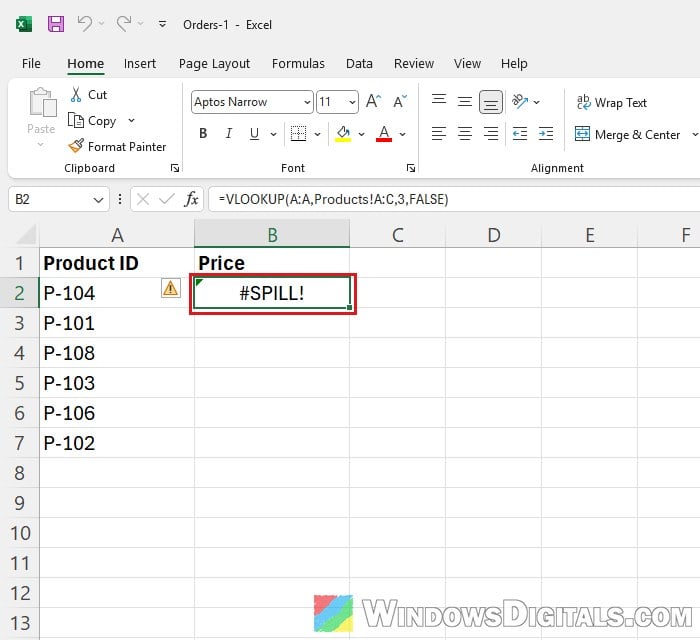Click the error warning icon beside B2

click(x=171, y=288)
